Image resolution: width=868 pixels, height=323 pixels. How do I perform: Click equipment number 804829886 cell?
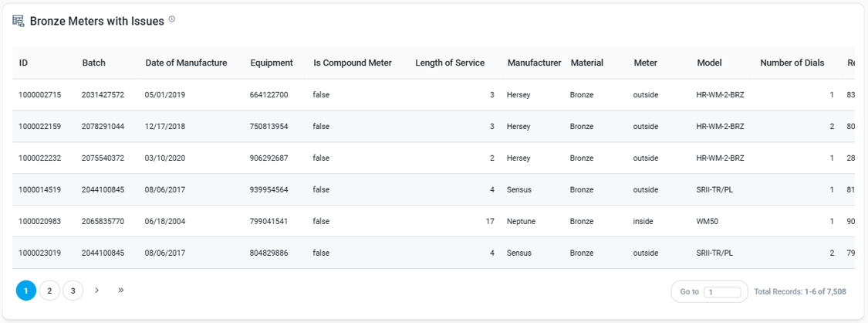[x=269, y=253]
